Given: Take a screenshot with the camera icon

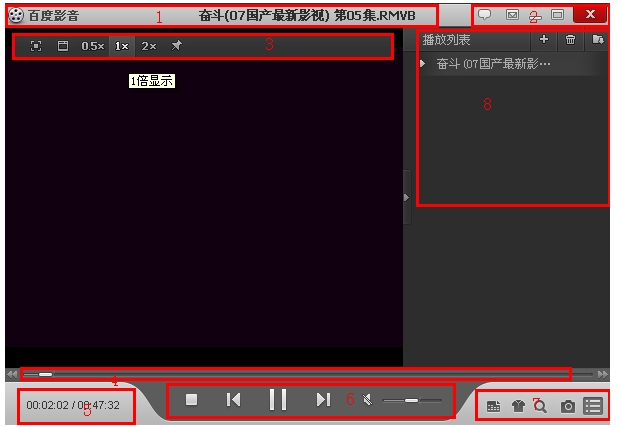Looking at the screenshot, I should pos(568,406).
